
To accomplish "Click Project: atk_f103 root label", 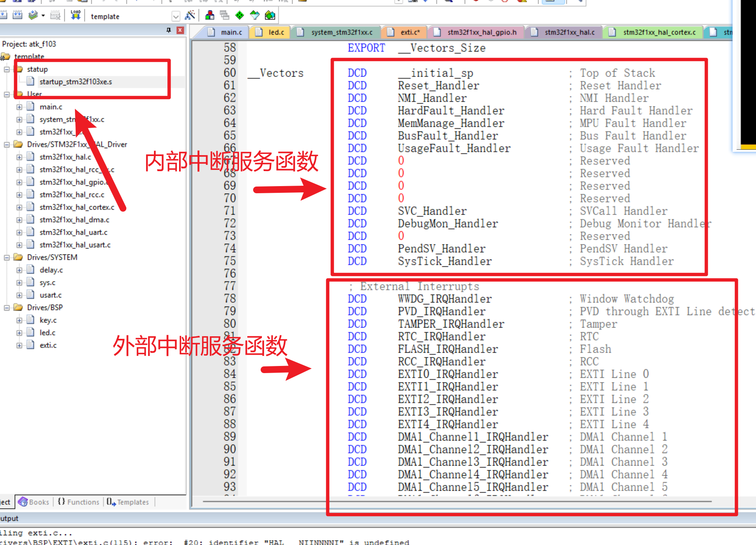I will tap(29, 44).
